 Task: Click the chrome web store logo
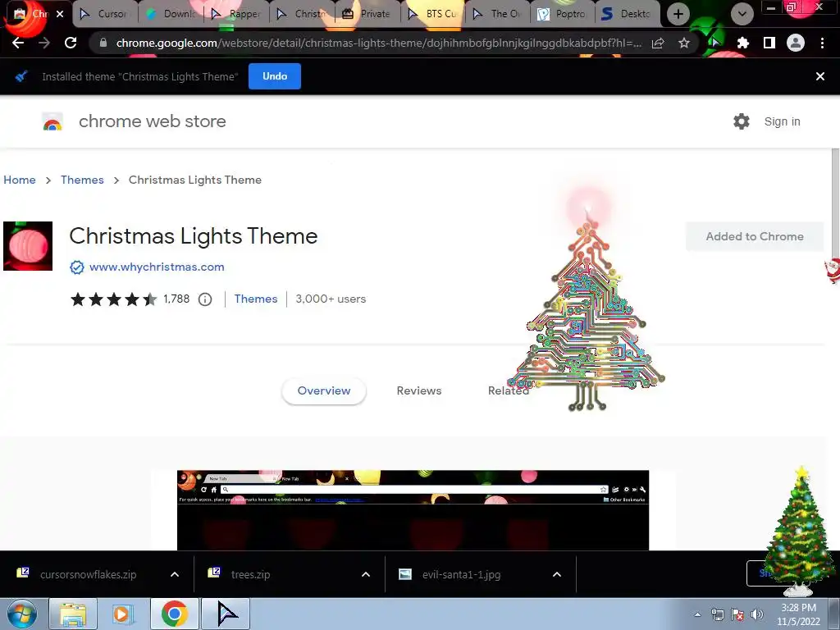(x=52, y=122)
